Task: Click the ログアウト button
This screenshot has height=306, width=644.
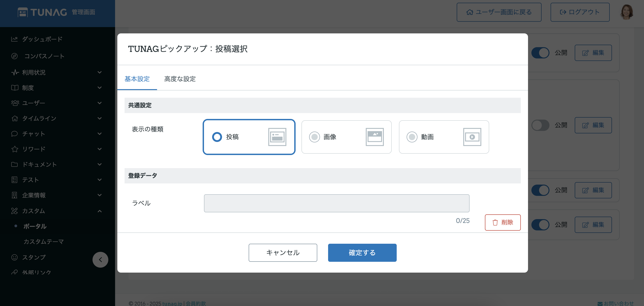Action: (x=580, y=12)
